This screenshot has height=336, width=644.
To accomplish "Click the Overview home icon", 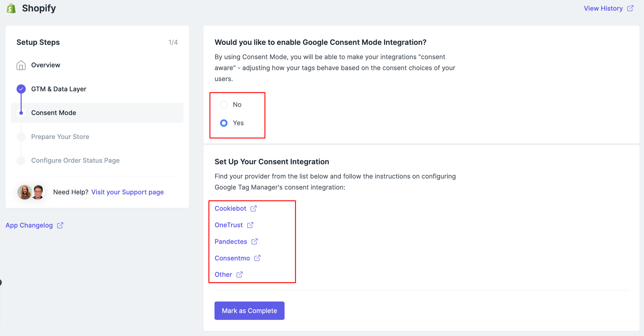I will click(21, 65).
